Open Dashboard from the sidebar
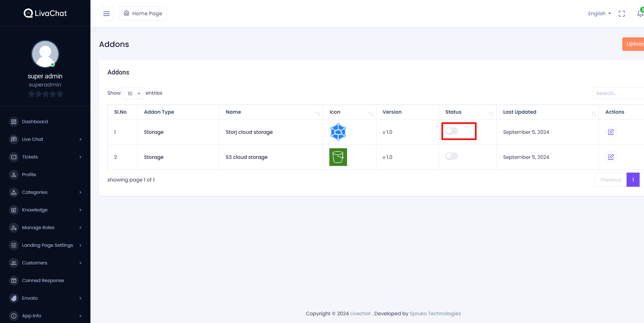The image size is (644, 323). tap(35, 122)
